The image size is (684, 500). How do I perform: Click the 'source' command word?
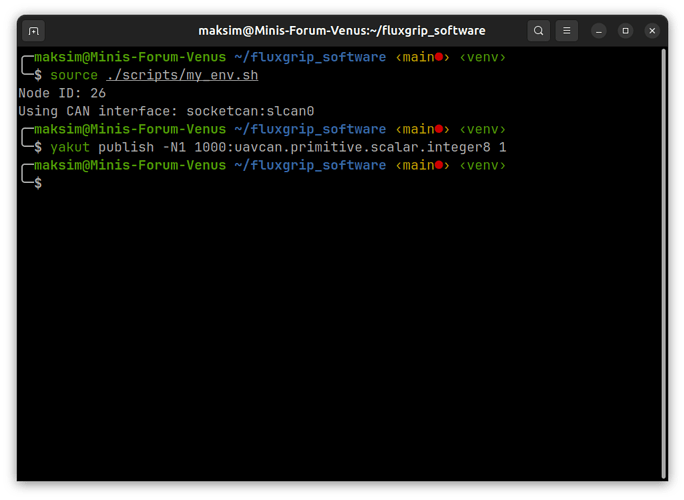tap(74, 75)
